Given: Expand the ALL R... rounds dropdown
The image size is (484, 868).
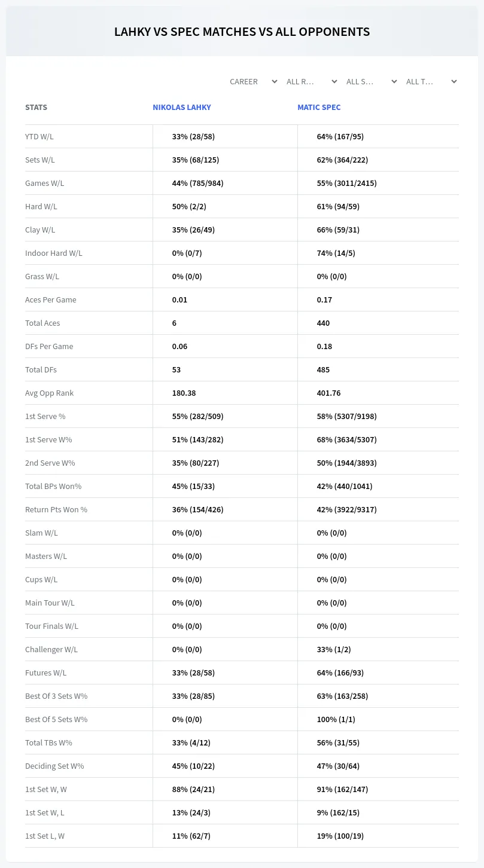Looking at the screenshot, I should 312,81.
